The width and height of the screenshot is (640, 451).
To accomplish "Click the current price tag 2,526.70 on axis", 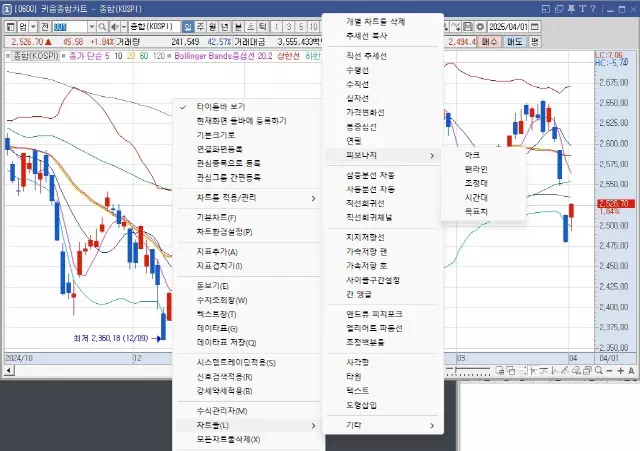I will pyautogui.click(x=616, y=204).
